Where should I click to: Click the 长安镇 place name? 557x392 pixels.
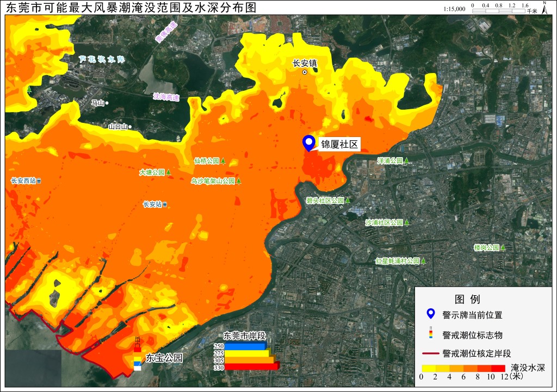tap(305, 63)
